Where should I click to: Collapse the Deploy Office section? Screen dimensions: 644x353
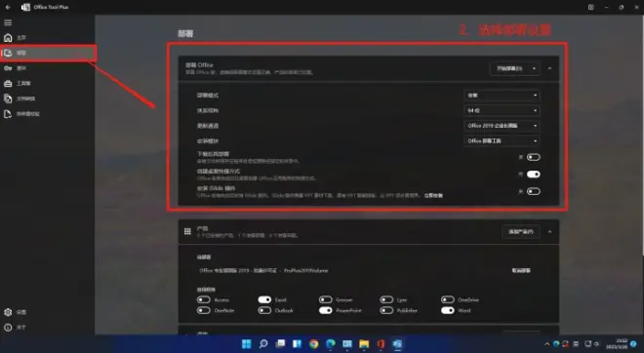click(x=549, y=68)
